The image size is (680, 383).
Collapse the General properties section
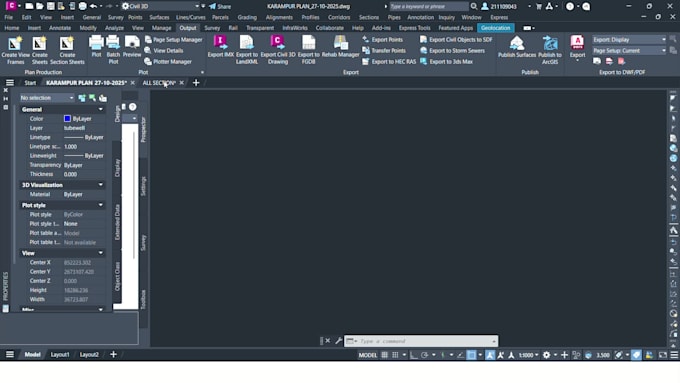pos(101,109)
